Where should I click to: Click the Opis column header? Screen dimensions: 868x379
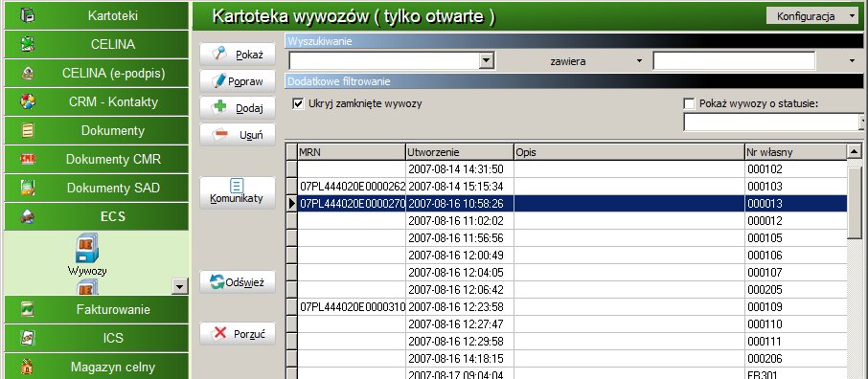(x=628, y=151)
